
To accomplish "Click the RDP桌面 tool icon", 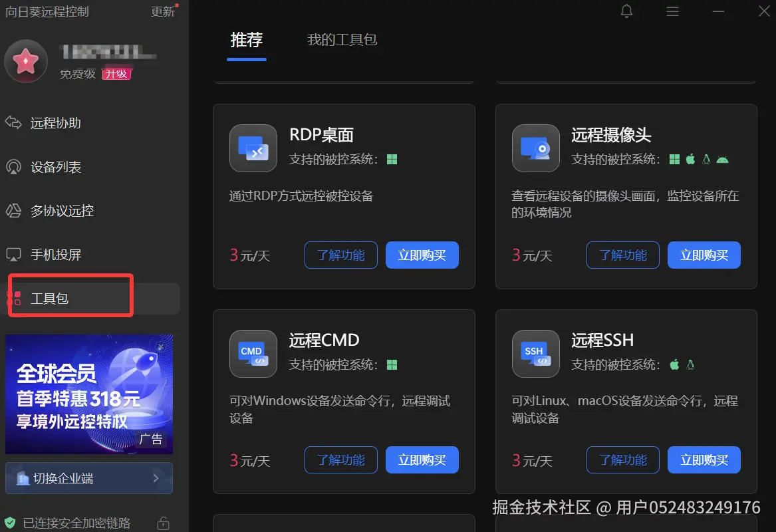I will coord(253,148).
